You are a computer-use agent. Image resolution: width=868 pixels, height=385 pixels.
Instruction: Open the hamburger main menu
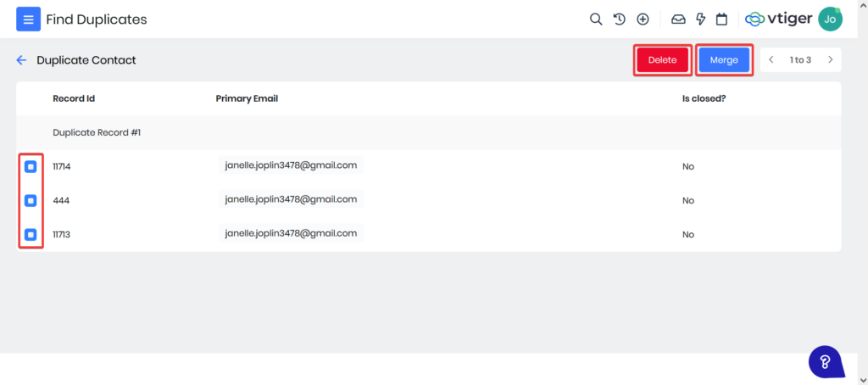click(x=29, y=19)
